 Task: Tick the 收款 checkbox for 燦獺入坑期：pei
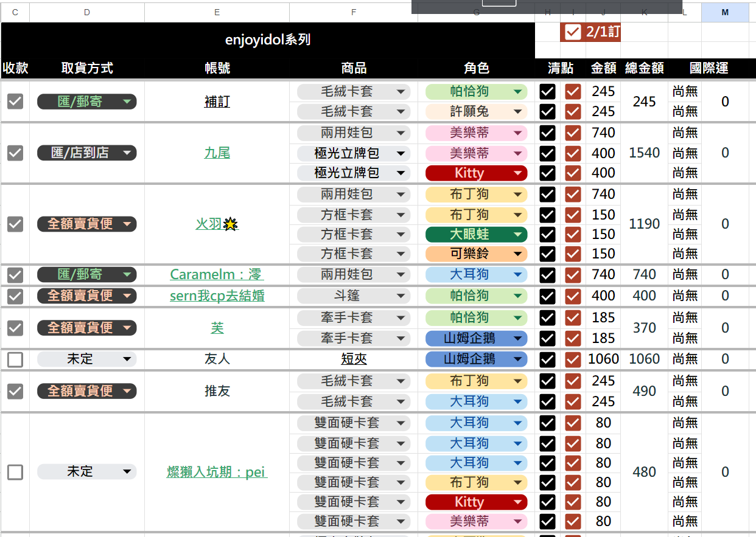click(x=15, y=472)
